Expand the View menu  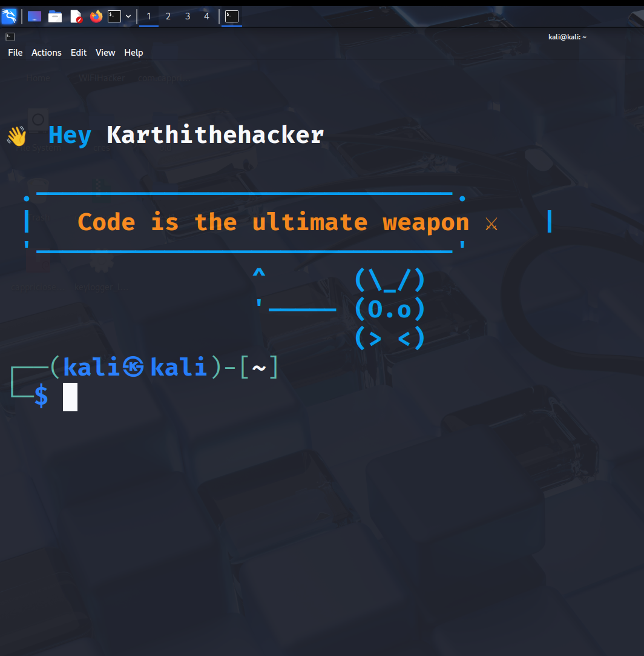pos(105,53)
